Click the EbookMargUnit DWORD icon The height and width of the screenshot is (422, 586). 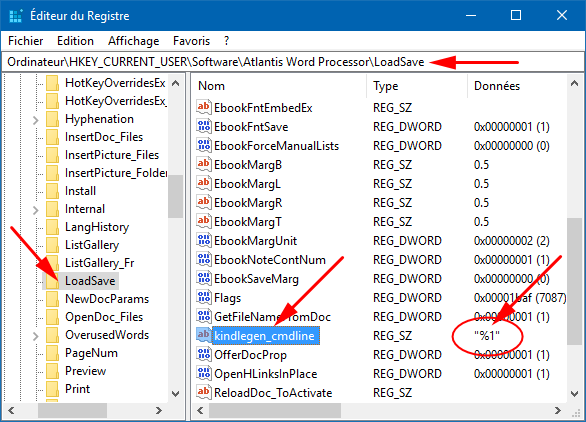pyautogui.click(x=203, y=240)
